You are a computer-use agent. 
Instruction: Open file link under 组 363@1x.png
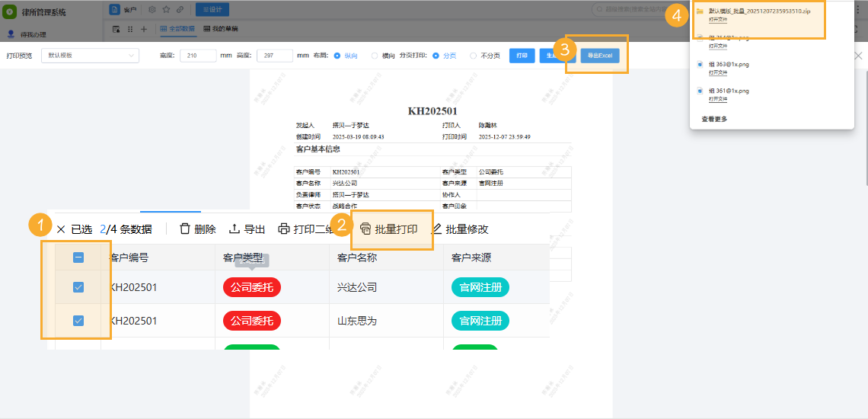pyautogui.click(x=718, y=72)
